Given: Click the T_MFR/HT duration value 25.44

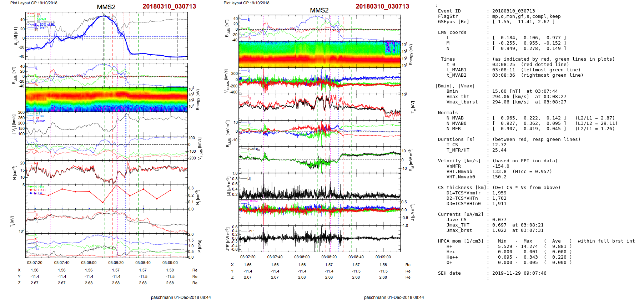Looking at the screenshot, I should 499,150.
